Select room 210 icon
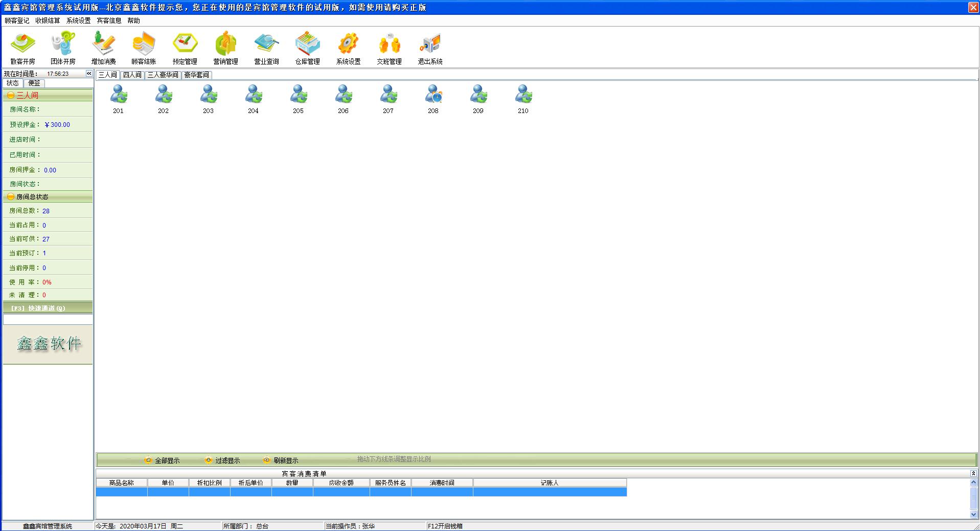 click(523, 99)
